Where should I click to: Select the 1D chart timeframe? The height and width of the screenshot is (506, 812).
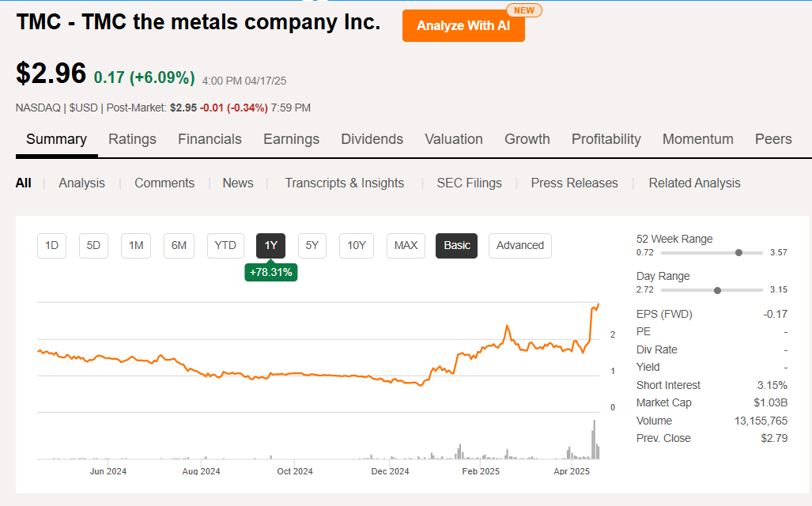pos(51,246)
